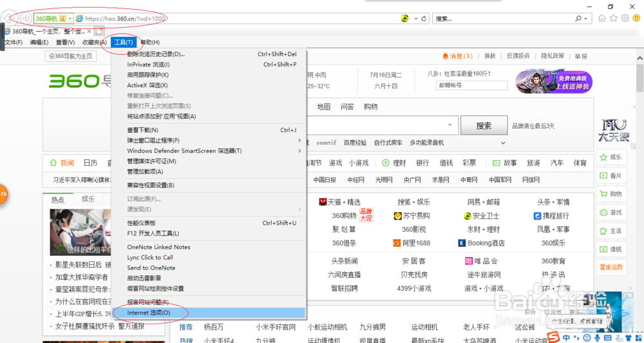This screenshot has width=644, height=343.
Task: Switch to the 热点 news tab
Action: [58, 199]
